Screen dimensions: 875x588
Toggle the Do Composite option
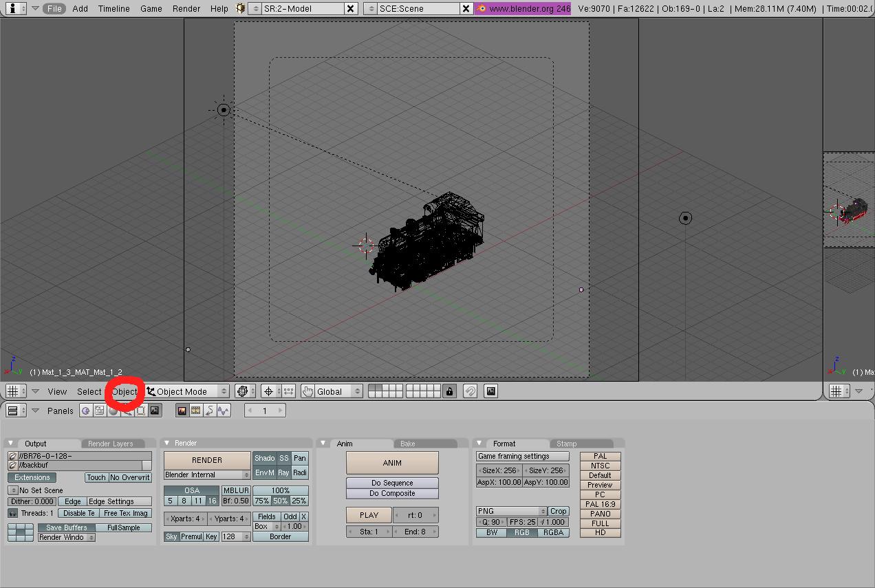(x=392, y=493)
